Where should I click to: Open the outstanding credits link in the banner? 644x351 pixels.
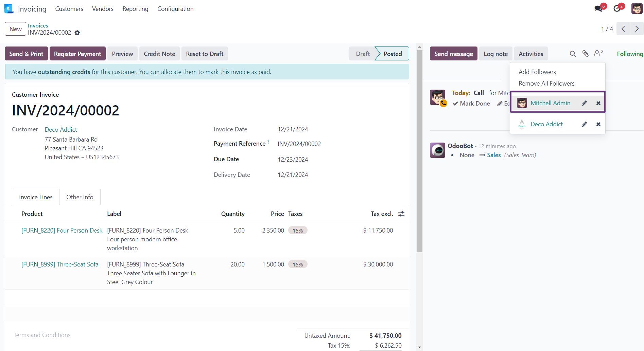coord(64,72)
